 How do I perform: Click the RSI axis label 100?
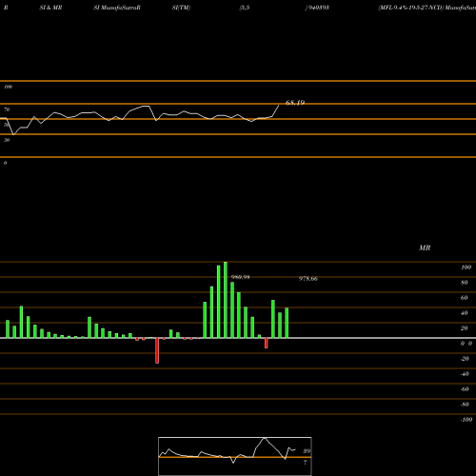[9, 87]
